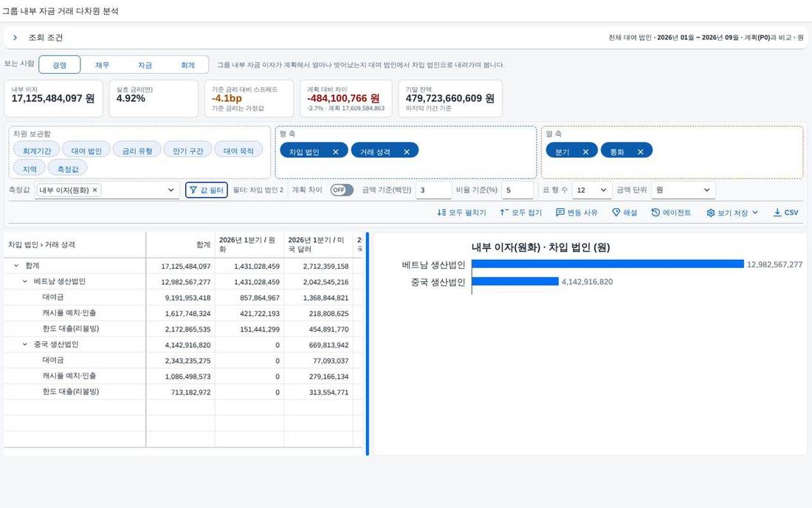Select the 금리 유형 dimension chip
The height and width of the screenshot is (508, 812).
[x=137, y=151]
